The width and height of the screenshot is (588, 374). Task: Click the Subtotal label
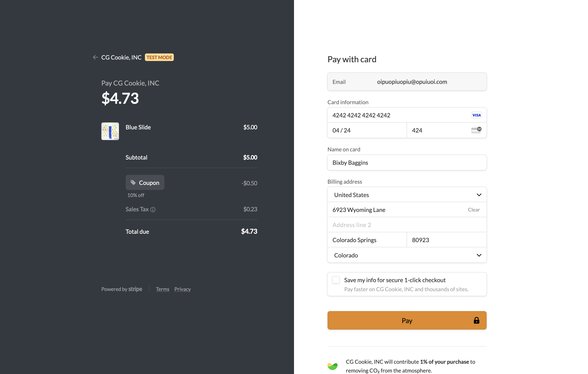pyautogui.click(x=136, y=157)
